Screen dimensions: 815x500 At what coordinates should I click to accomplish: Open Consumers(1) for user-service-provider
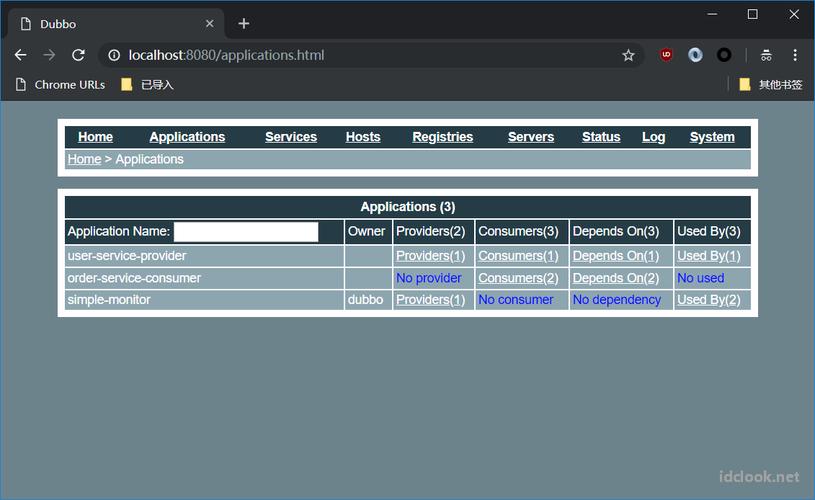pos(518,256)
